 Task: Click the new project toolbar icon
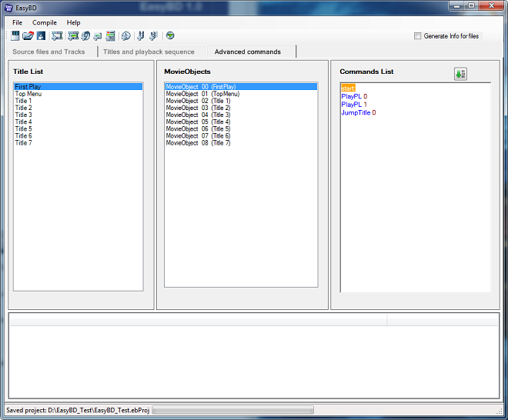pos(15,36)
